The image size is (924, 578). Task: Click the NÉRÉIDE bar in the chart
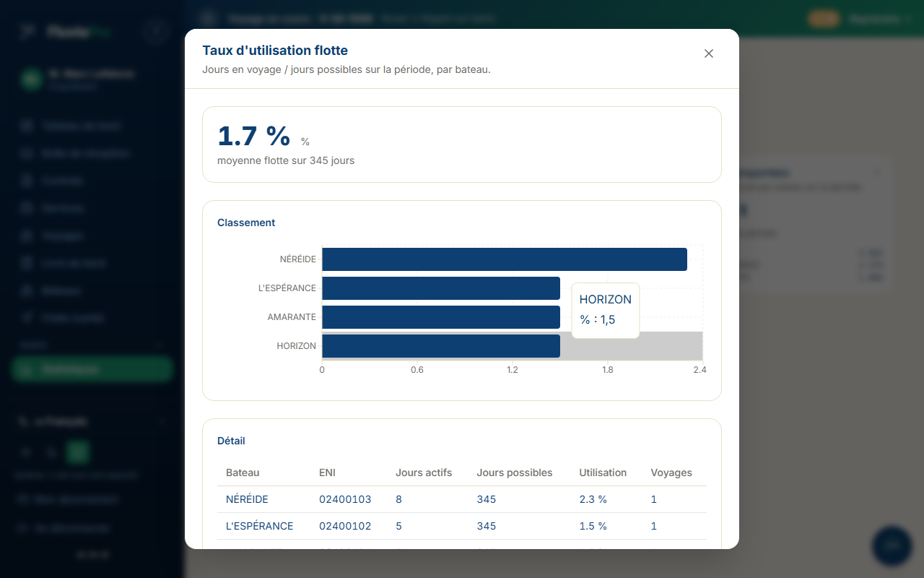coord(505,259)
